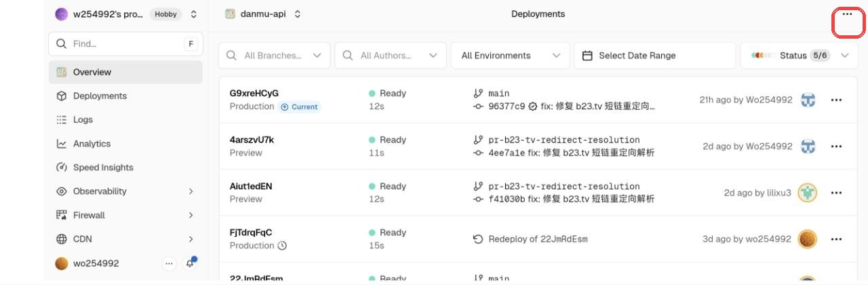Click the Observability eye icon
868x285 pixels.
click(62, 191)
